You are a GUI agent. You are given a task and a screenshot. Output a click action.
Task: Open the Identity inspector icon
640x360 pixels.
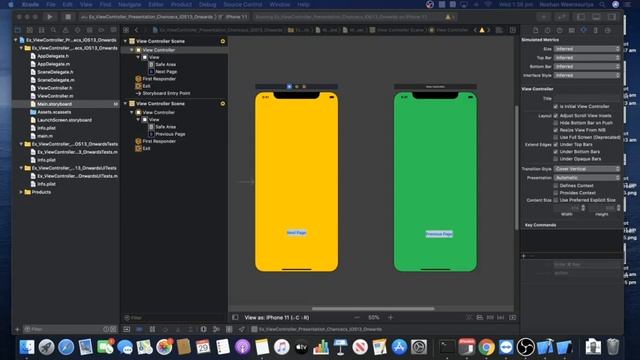(x=571, y=30)
